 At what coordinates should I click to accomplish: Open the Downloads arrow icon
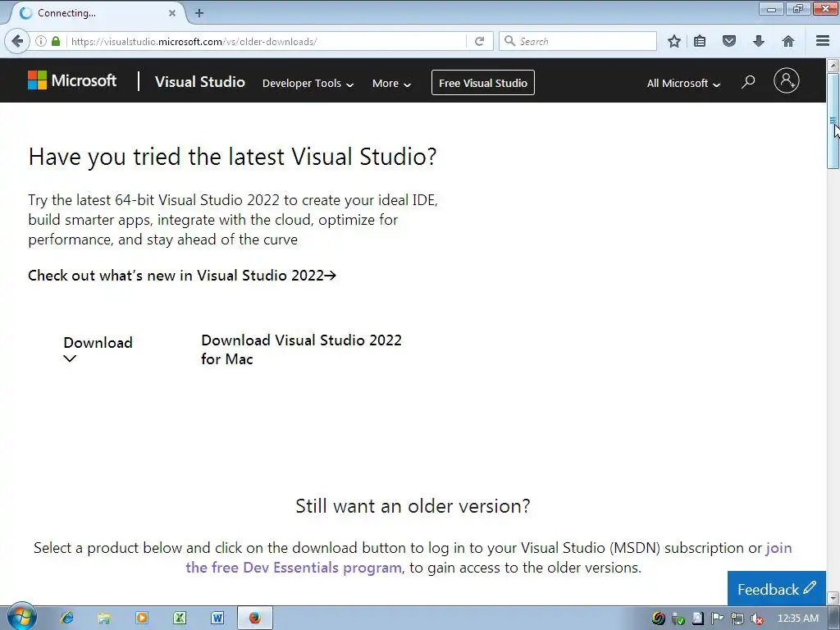pyautogui.click(x=759, y=41)
